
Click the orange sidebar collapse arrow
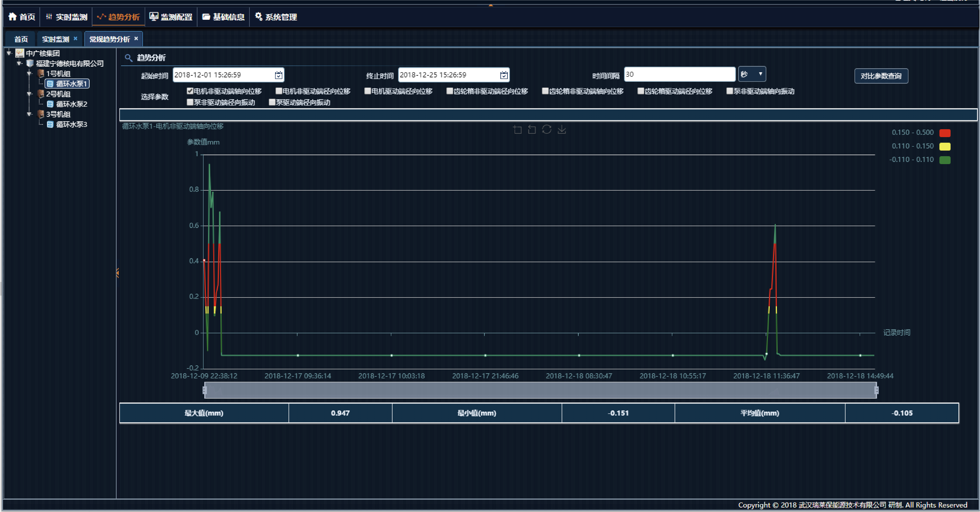pos(118,273)
